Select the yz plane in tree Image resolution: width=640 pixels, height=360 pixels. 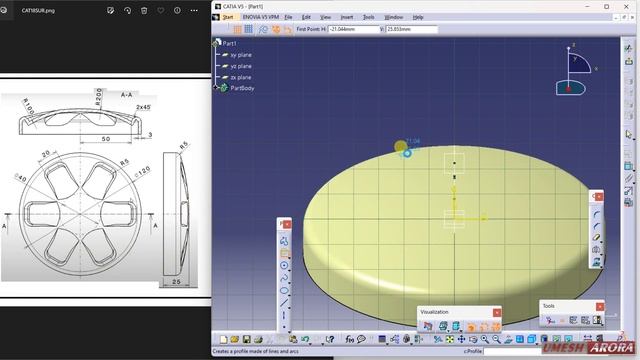237,66
